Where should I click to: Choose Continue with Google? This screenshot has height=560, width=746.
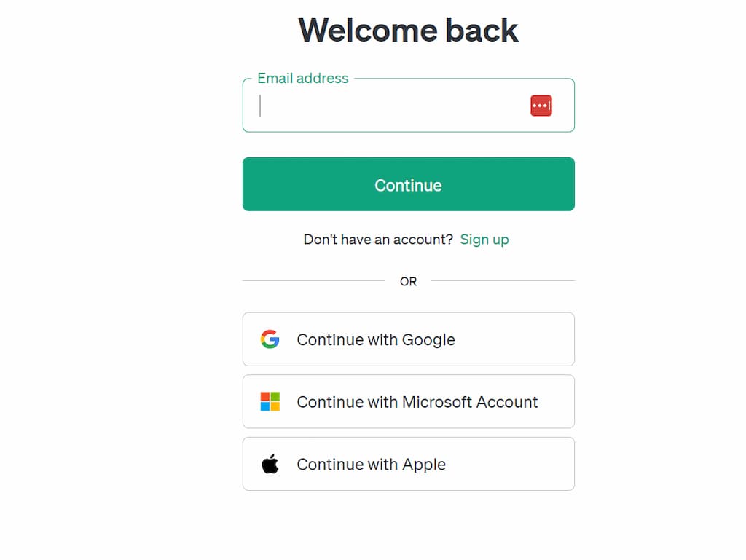pos(408,339)
